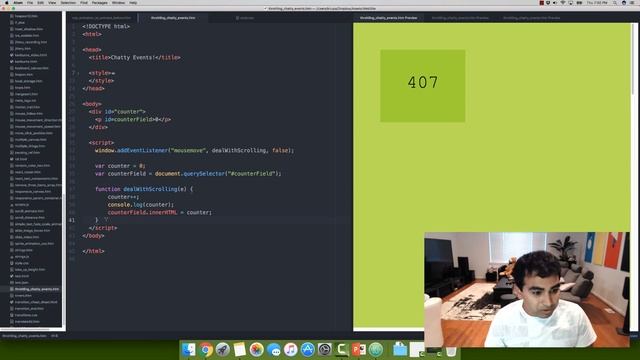The width and height of the screenshot is (640, 360).
Task: Switch to throttling_chatty_events.htm editor tab
Action: point(173,18)
